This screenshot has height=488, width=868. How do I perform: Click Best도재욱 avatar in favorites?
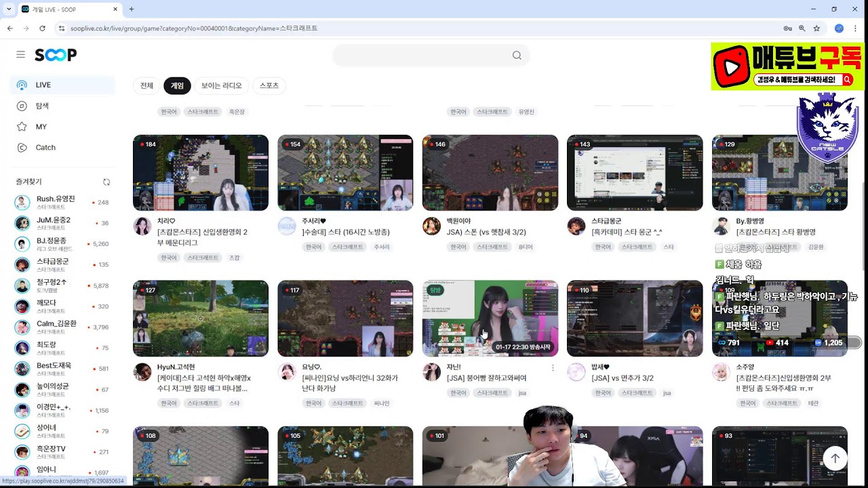coord(22,369)
